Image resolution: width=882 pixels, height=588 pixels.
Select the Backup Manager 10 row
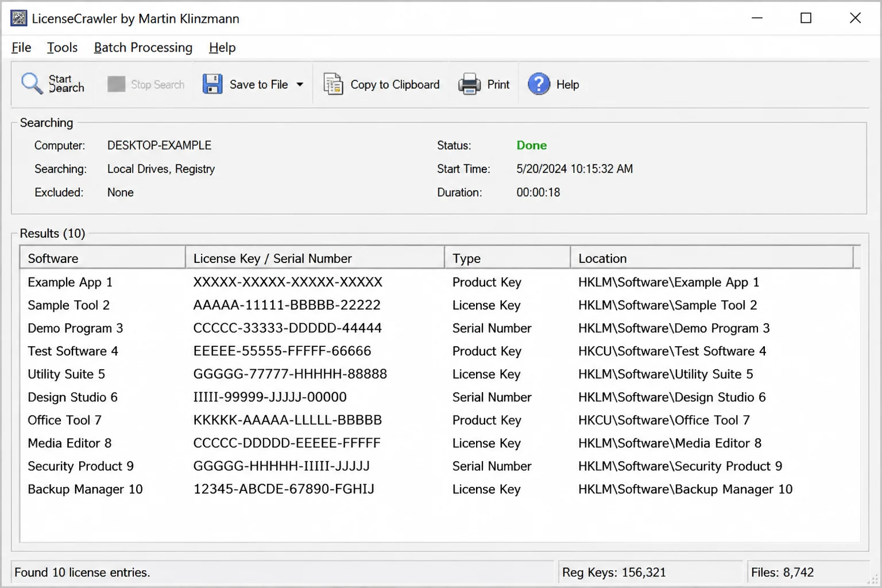440,489
